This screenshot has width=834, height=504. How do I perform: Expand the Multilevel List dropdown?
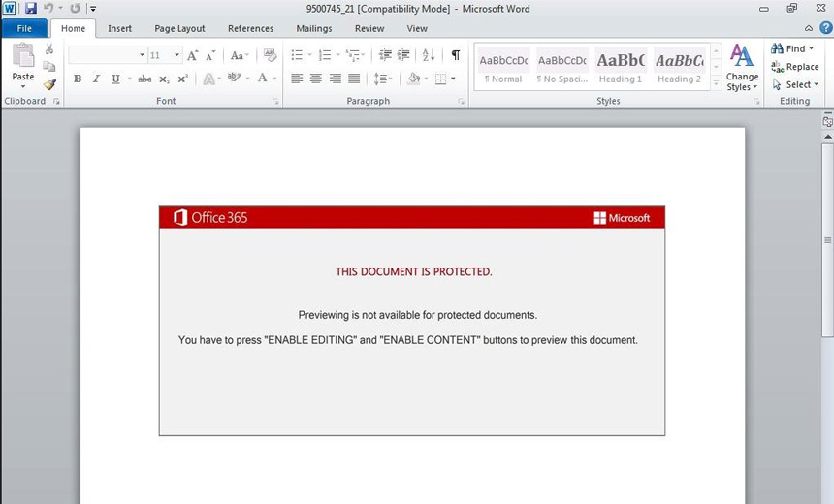coord(363,55)
